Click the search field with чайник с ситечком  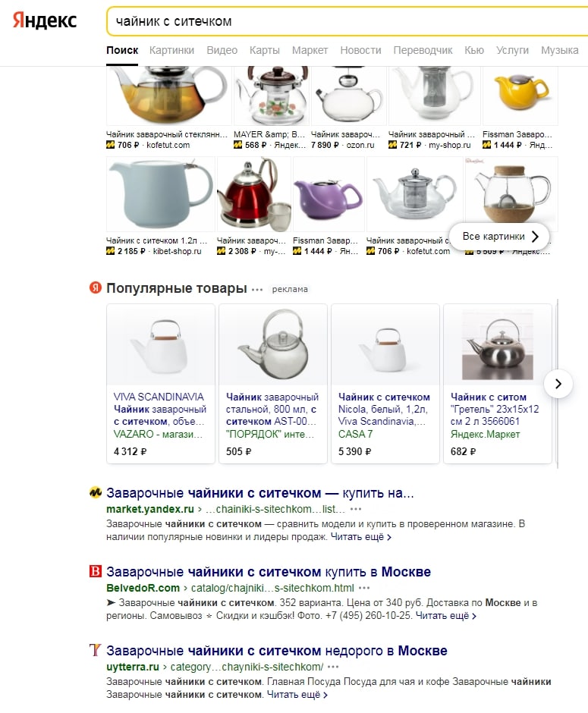[347, 21]
